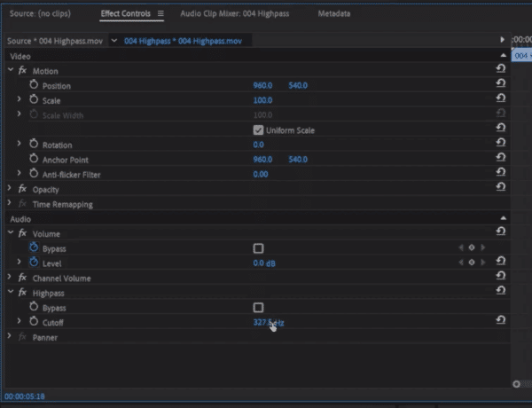The image size is (532, 408).
Task: Disable the Channel Volume fx toggle
Action: point(22,278)
